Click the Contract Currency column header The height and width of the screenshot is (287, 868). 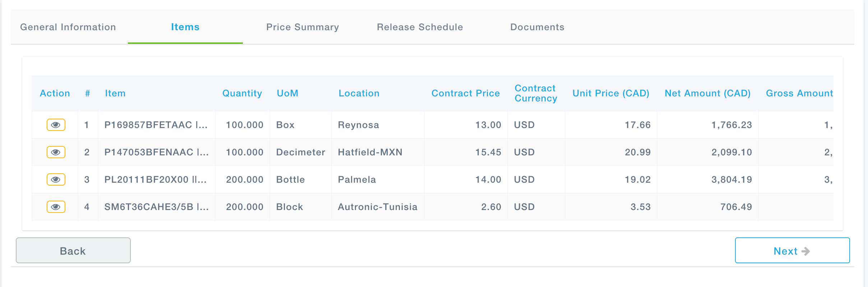click(536, 93)
